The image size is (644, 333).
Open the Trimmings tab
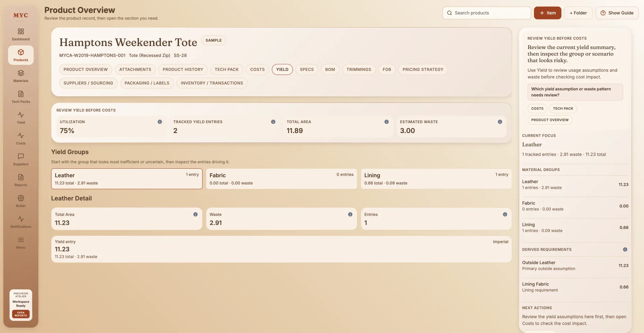point(359,70)
